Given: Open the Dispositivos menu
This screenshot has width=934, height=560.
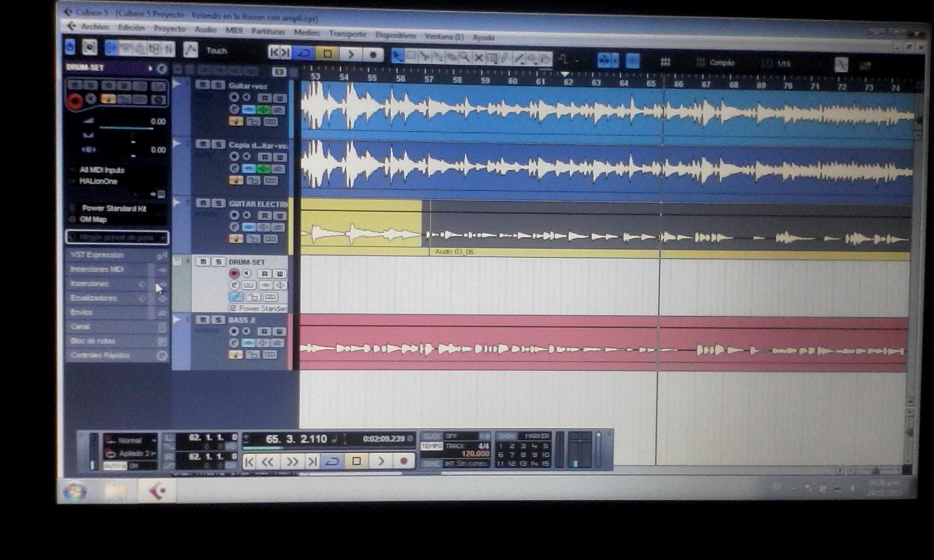Looking at the screenshot, I should tap(396, 36).
